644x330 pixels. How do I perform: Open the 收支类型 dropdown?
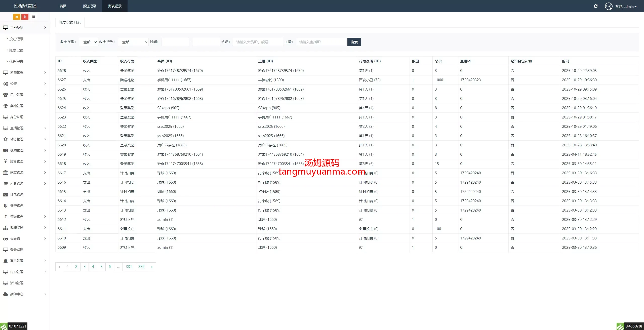[89, 42]
